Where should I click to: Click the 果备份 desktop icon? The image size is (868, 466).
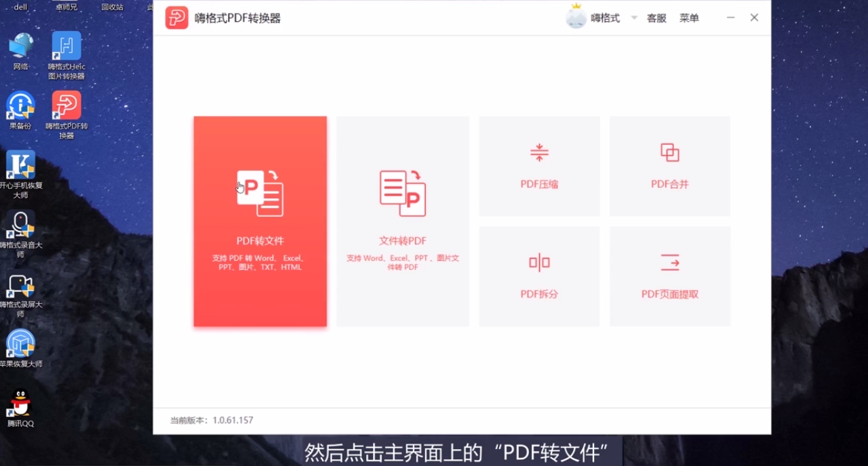pyautogui.click(x=20, y=111)
